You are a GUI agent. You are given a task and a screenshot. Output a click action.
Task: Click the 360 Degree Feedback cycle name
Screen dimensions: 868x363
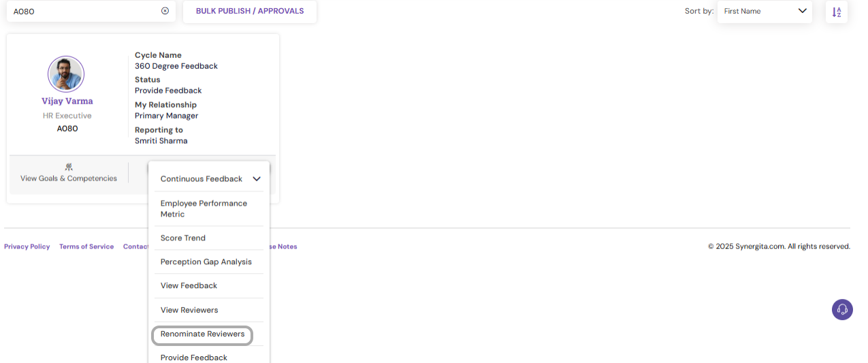[x=176, y=66]
